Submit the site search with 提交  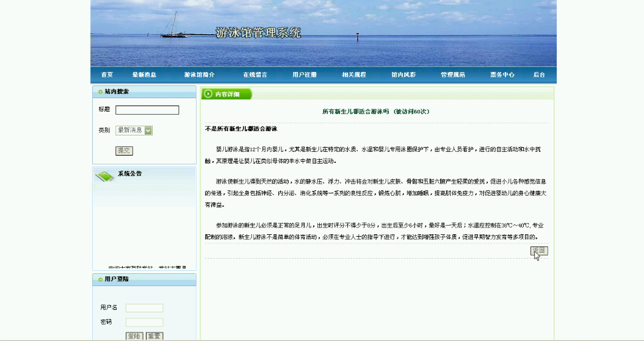(124, 151)
